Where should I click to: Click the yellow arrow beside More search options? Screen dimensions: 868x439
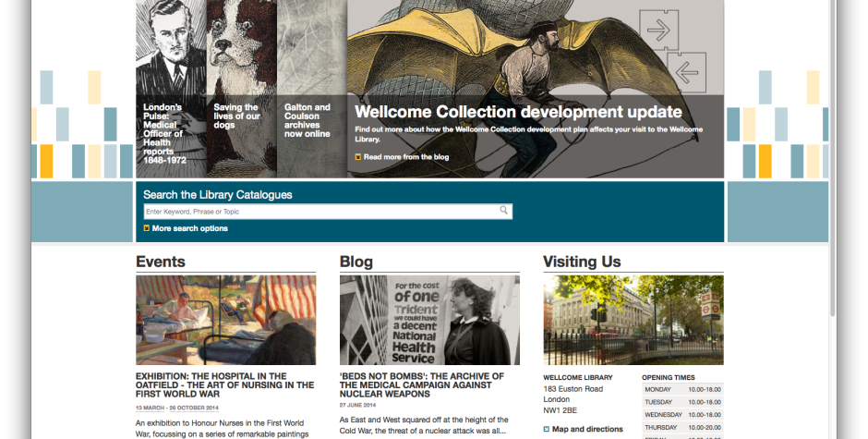tap(147, 228)
